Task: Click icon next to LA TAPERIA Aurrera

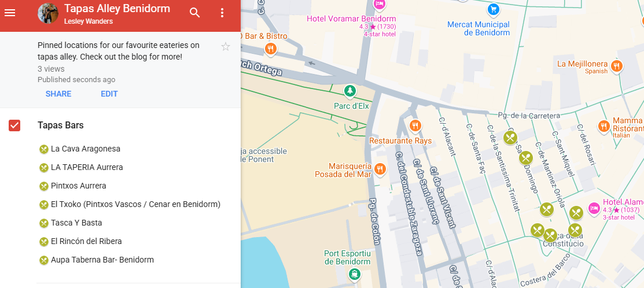Action: [x=44, y=168]
